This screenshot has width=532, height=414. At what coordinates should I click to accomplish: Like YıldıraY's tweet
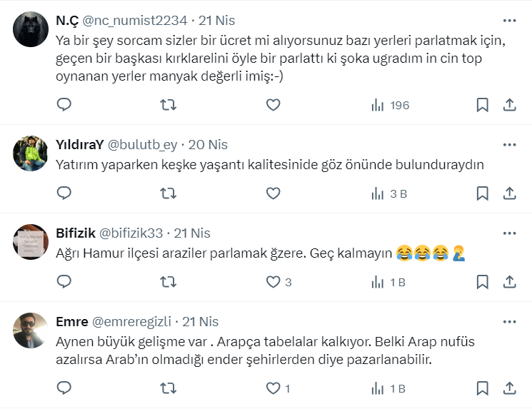point(273,193)
